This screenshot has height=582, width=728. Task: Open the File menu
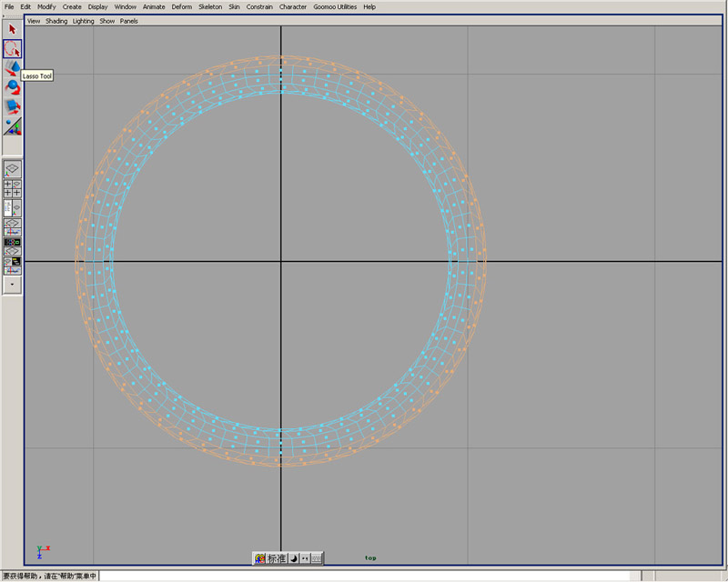coord(9,7)
